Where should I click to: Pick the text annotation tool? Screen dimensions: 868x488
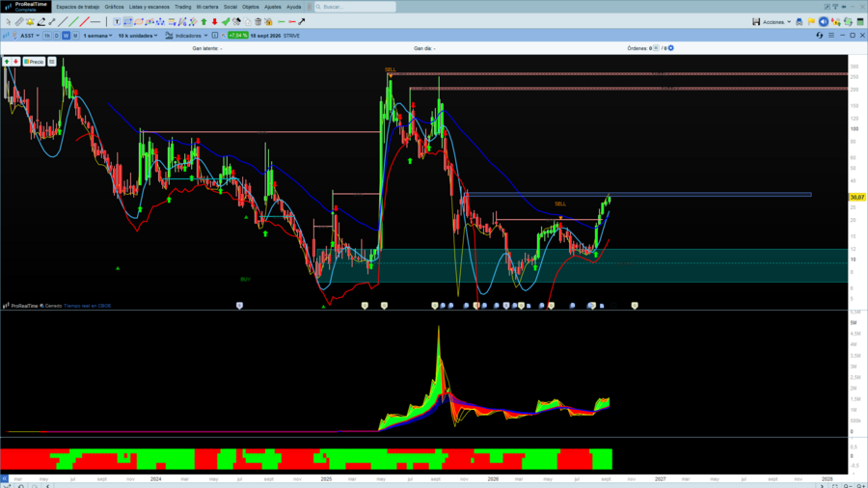pos(117,21)
